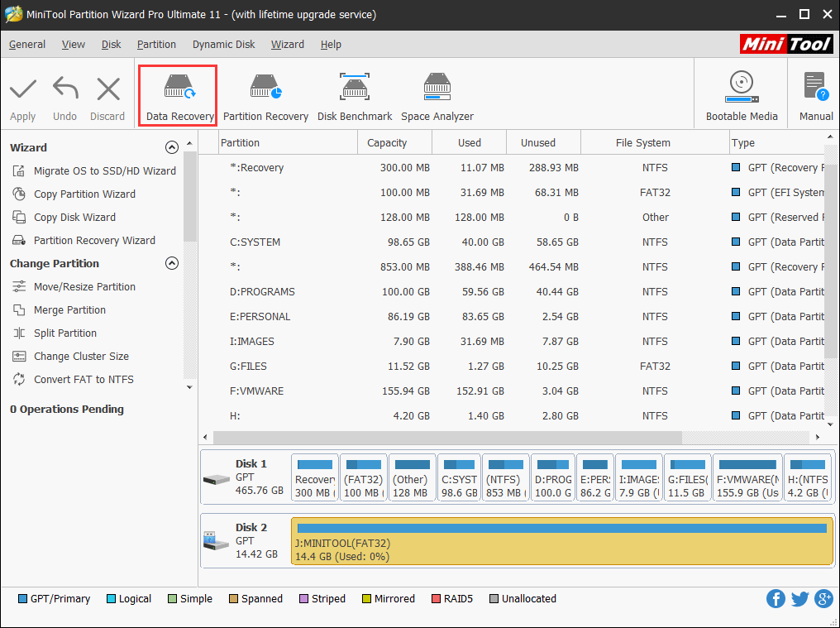Screen dimensions: 840x628
Task: Select the C:SYSTEM partition row
Action: [512, 242]
